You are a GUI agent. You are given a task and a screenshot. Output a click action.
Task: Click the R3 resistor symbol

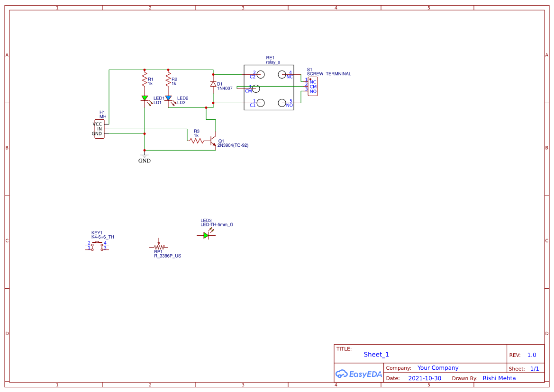197,141
